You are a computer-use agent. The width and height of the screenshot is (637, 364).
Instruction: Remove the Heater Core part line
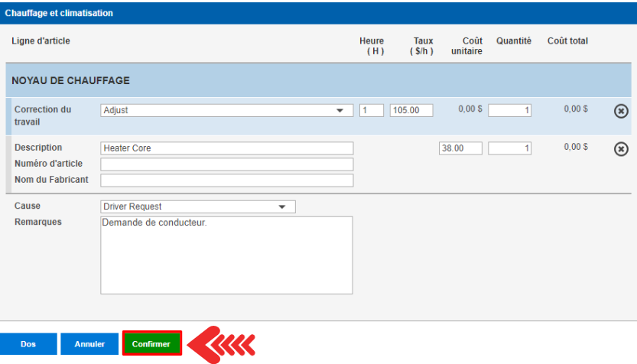621,149
